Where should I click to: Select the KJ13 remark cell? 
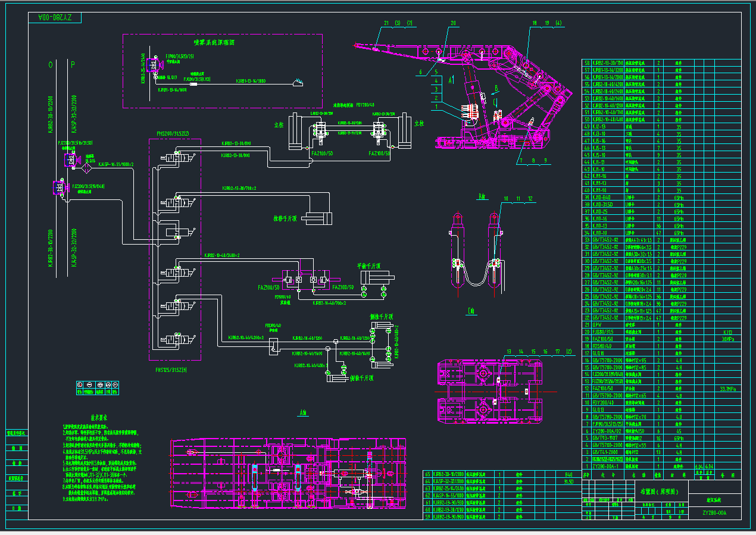[728, 331]
